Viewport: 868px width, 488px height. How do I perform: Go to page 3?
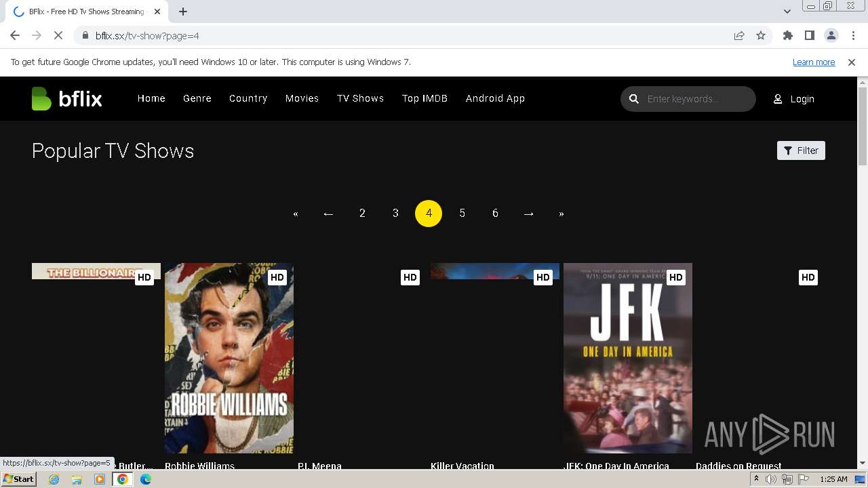[395, 213]
